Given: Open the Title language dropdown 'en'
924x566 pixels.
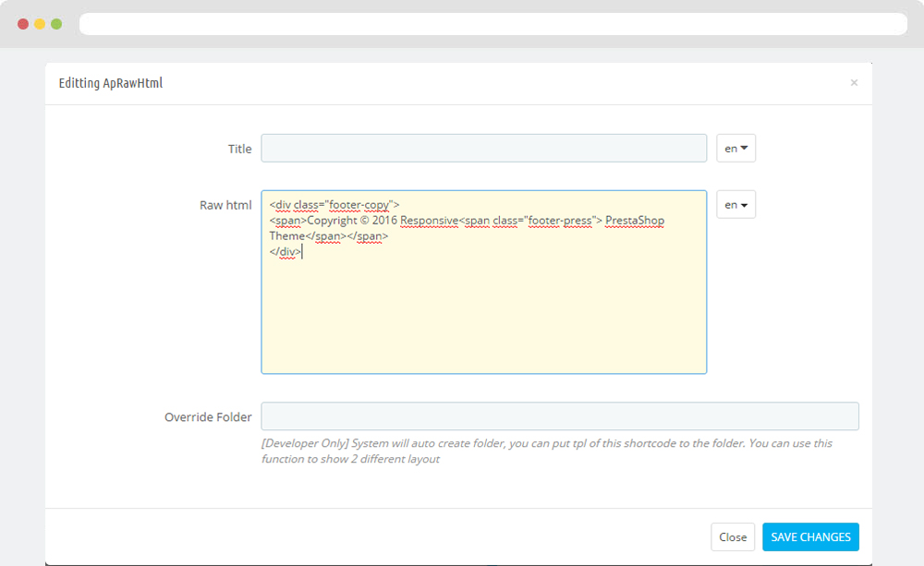Looking at the screenshot, I should pyautogui.click(x=736, y=148).
